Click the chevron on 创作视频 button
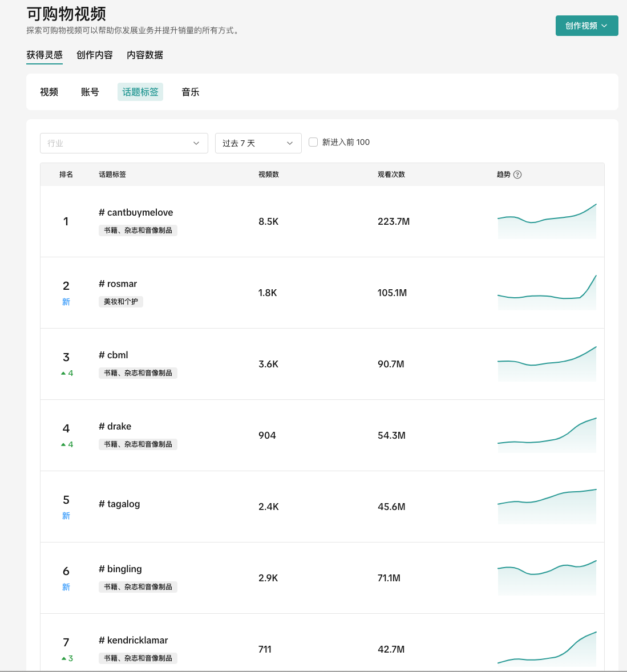This screenshot has height=672, width=627. pos(605,26)
